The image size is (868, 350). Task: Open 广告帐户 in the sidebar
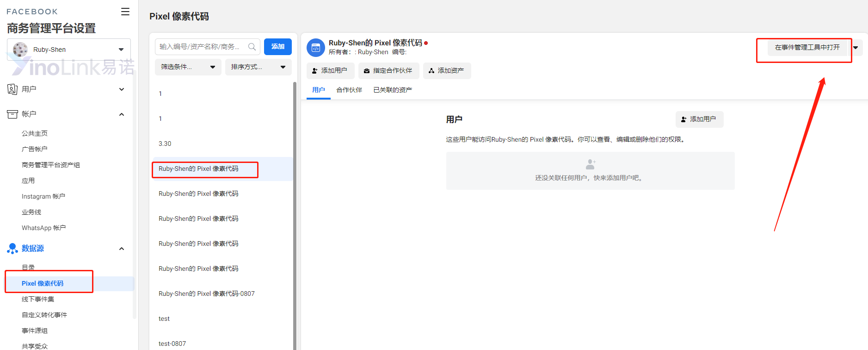35,149
